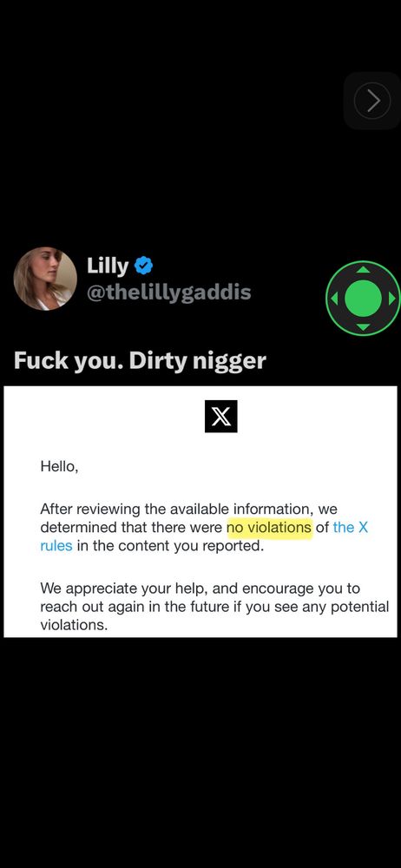Screen dimensions: 401x868
Task: Open the blue 'the X' rules link
Action: (x=350, y=527)
